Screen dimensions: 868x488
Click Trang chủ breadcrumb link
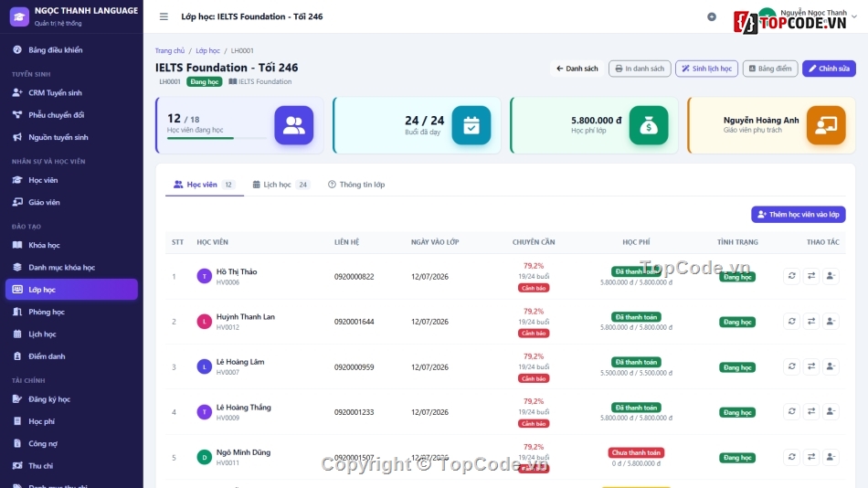click(x=169, y=50)
